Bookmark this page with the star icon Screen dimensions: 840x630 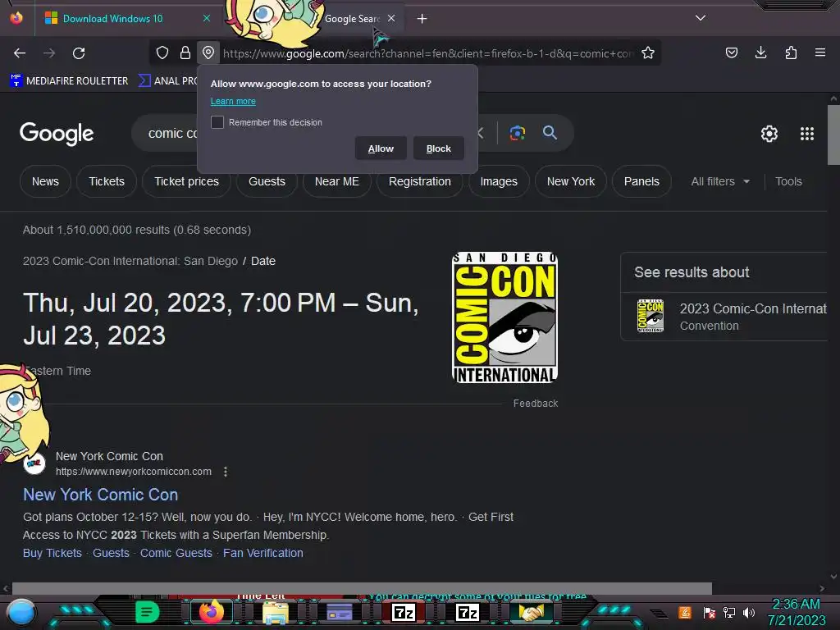pos(648,52)
